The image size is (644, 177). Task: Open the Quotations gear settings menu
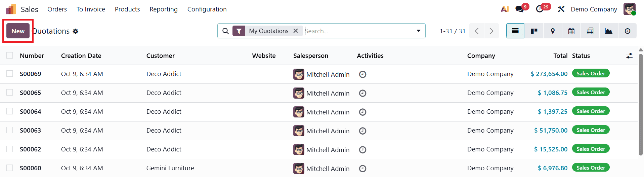click(76, 31)
